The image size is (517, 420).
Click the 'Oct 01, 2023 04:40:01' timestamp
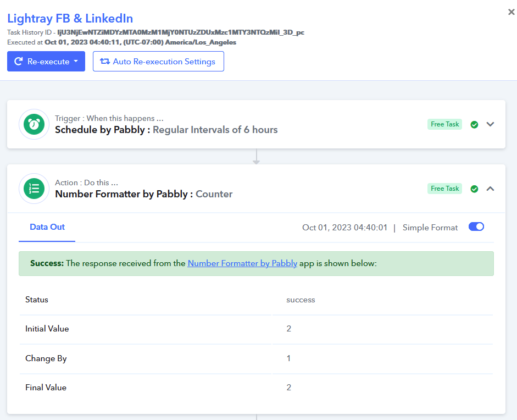pos(344,228)
